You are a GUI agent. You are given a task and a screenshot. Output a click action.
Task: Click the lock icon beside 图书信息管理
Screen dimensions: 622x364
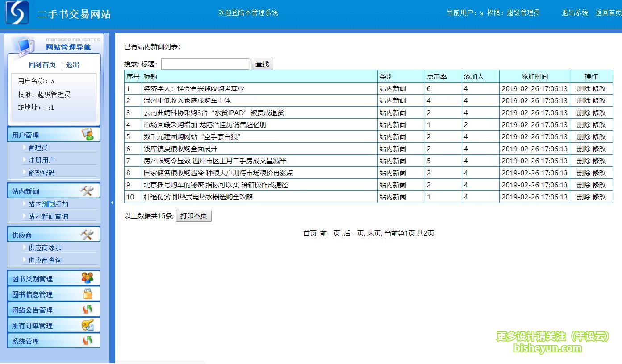click(x=88, y=294)
